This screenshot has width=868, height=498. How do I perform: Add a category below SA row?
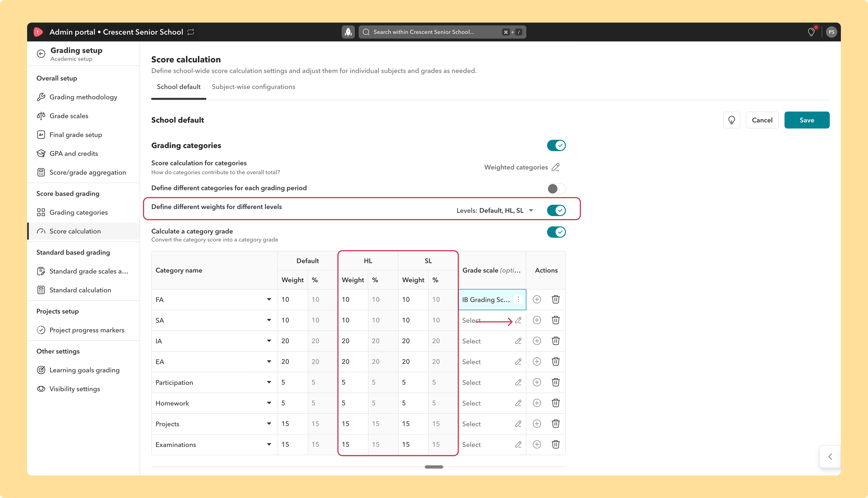tap(537, 320)
